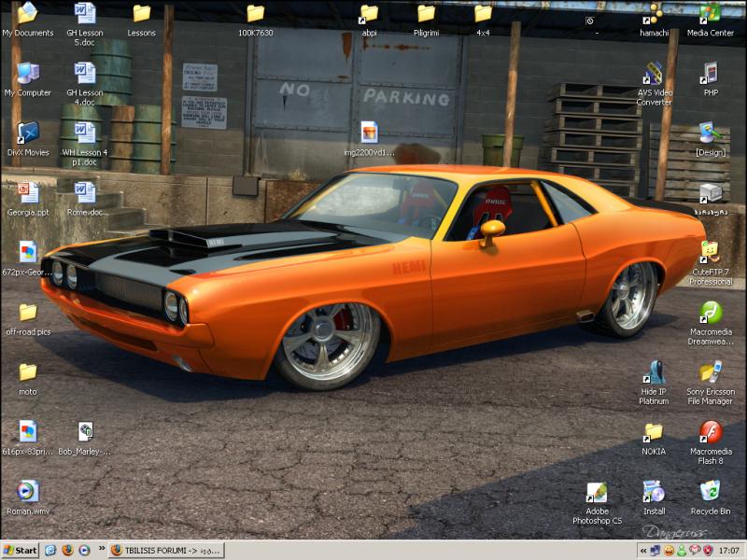
Task: Switch to TBILISIS FORUMI taskbar window
Action: click(166, 551)
